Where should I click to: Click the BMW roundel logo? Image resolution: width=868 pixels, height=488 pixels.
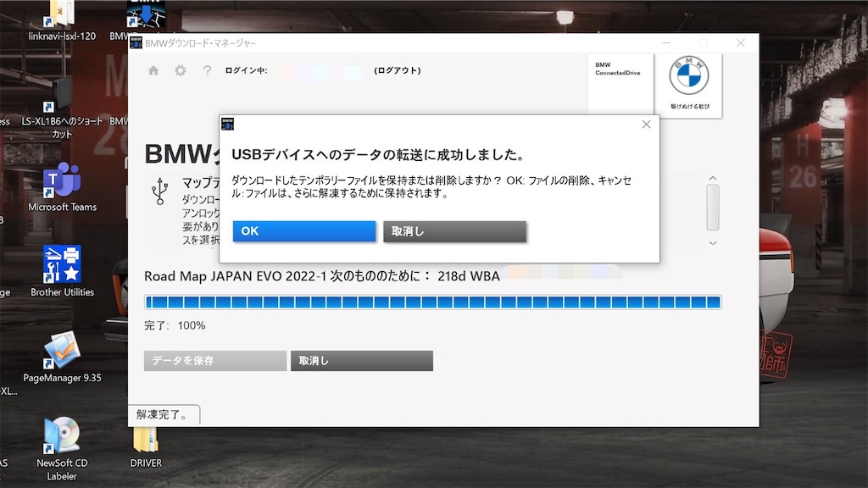(689, 75)
